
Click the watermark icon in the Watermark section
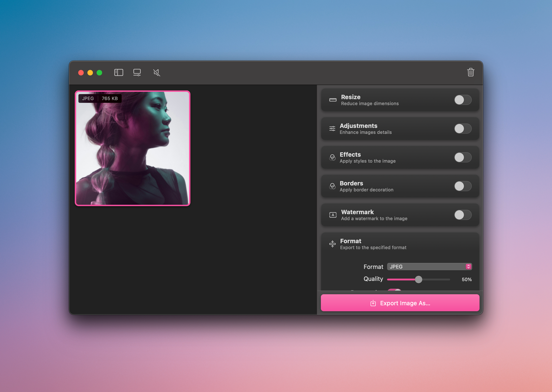(333, 215)
